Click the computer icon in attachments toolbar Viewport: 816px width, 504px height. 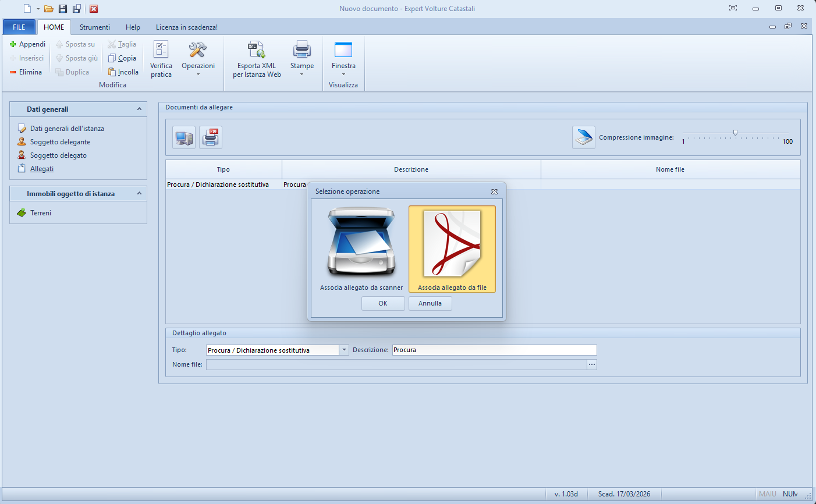(184, 137)
